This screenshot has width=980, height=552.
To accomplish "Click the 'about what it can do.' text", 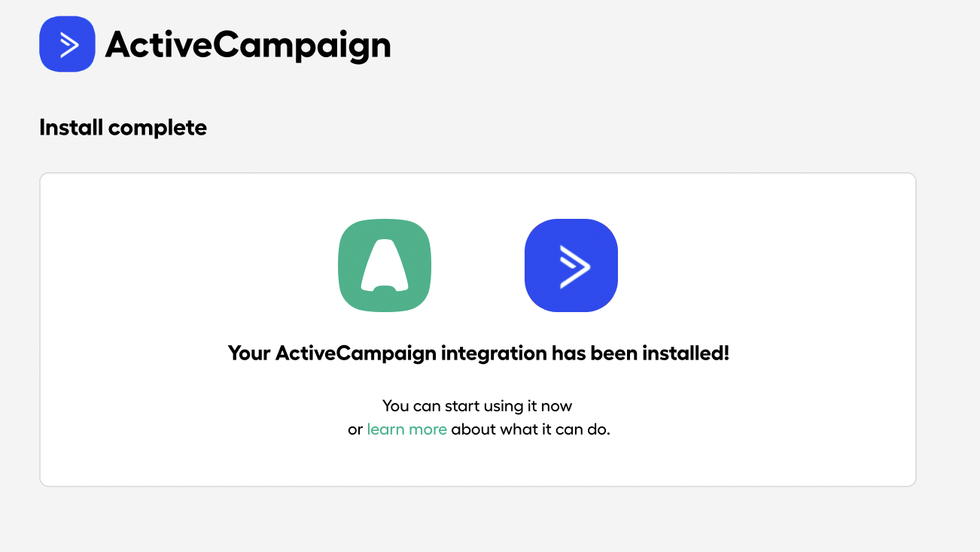I will tap(531, 429).
